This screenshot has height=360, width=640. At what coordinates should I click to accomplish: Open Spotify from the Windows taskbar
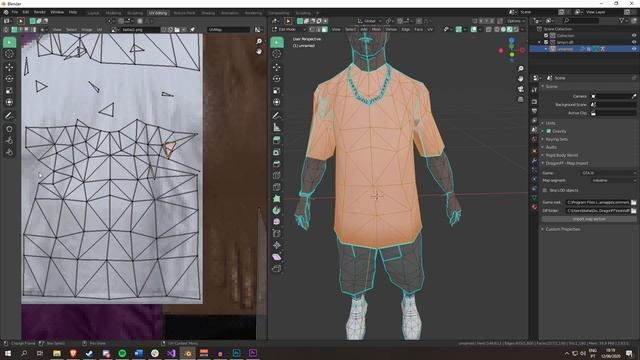click(x=122, y=353)
